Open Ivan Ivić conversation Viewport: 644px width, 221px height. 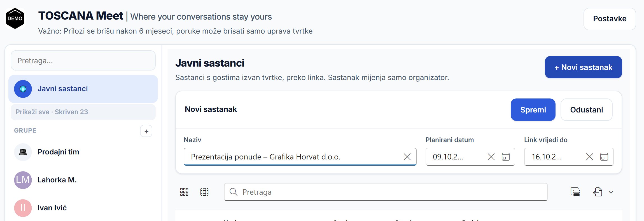(x=83, y=208)
